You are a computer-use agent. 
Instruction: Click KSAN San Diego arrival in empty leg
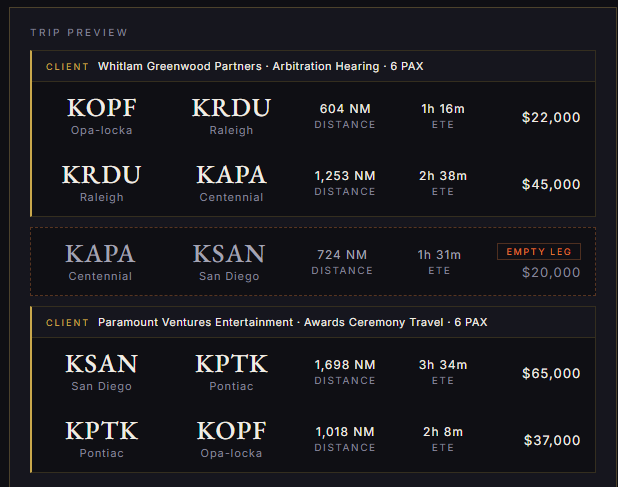[229, 262]
